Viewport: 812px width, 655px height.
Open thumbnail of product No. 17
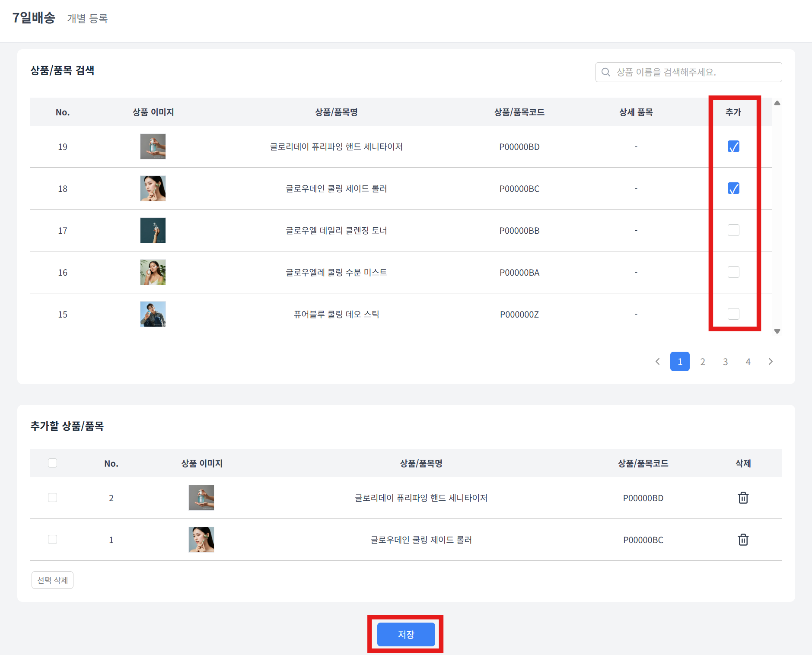(153, 230)
